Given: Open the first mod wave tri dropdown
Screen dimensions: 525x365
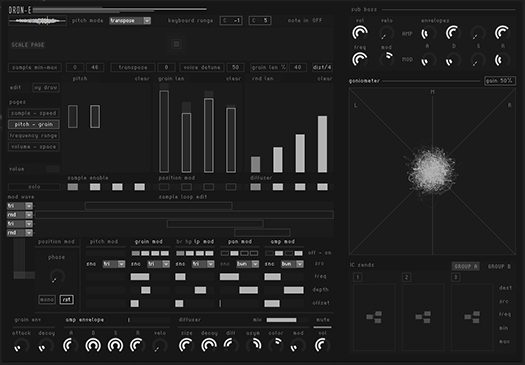Looking at the screenshot, I should click(20, 206).
